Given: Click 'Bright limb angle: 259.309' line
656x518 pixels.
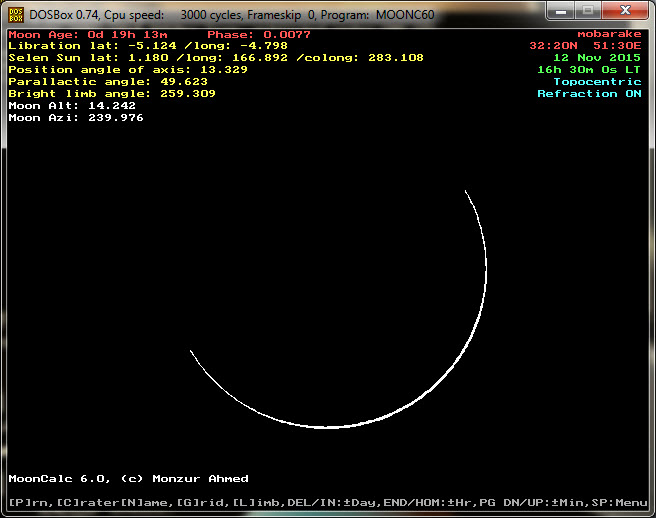Looking at the screenshot, I should pyautogui.click(x=112, y=94).
